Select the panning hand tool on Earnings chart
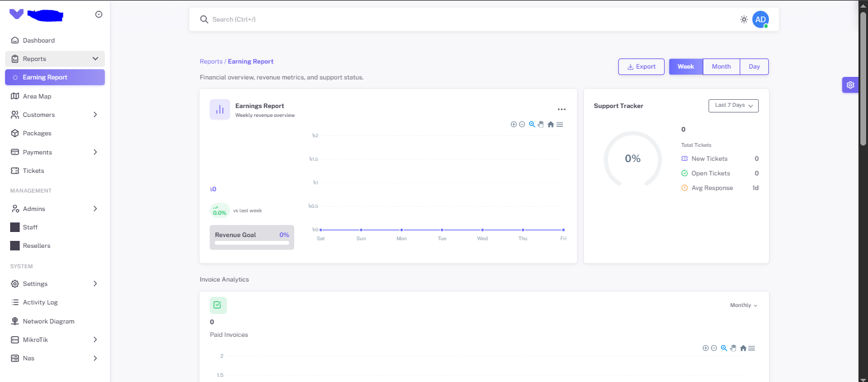 [541, 125]
